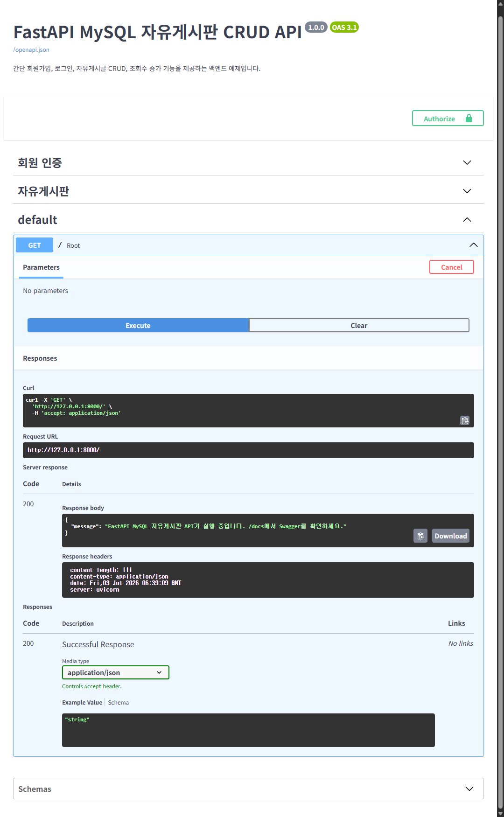The width and height of the screenshot is (504, 817).
Task: Collapse the GET / Root operation arrow
Action: (474, 245)
